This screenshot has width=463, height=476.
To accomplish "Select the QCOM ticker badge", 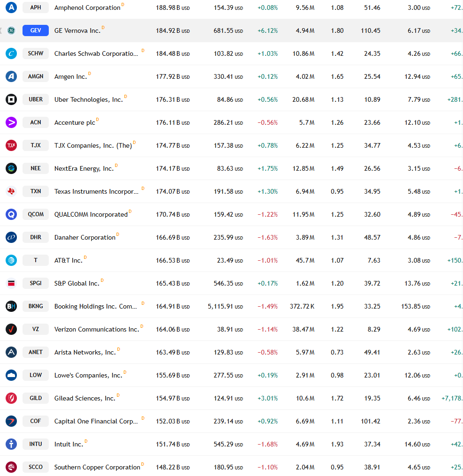I will point(36,214).
